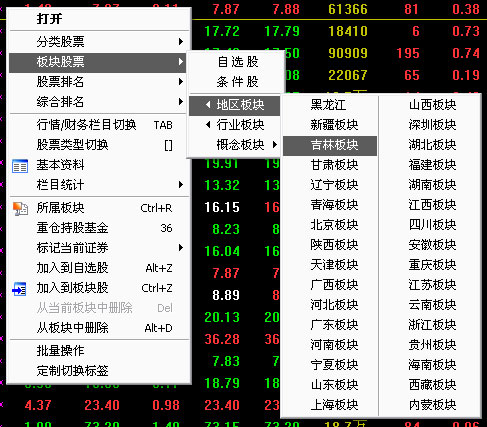Image resolution: width=487 pixels, height=427 pixels.
Task: Expand the 股票排名 submenu arrow
Action: coord(181,82)
